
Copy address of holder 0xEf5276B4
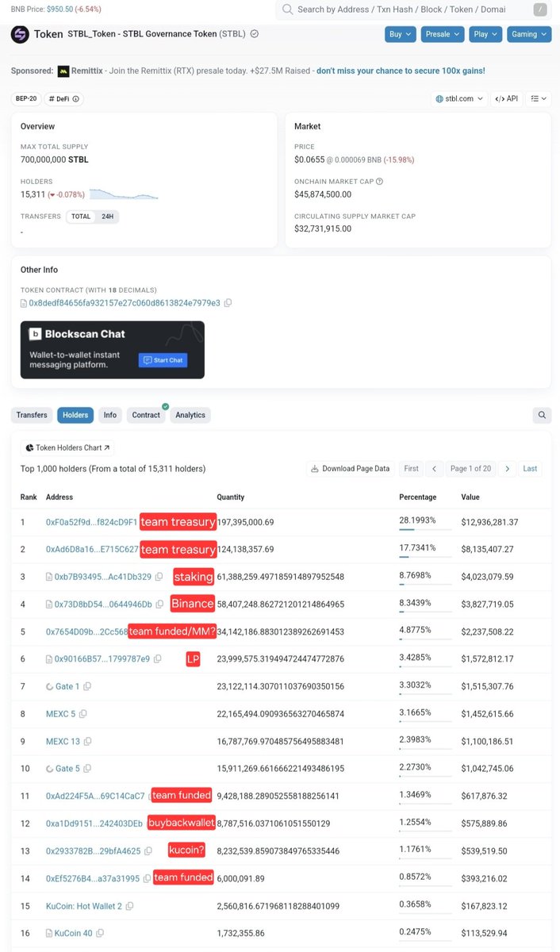147,879
